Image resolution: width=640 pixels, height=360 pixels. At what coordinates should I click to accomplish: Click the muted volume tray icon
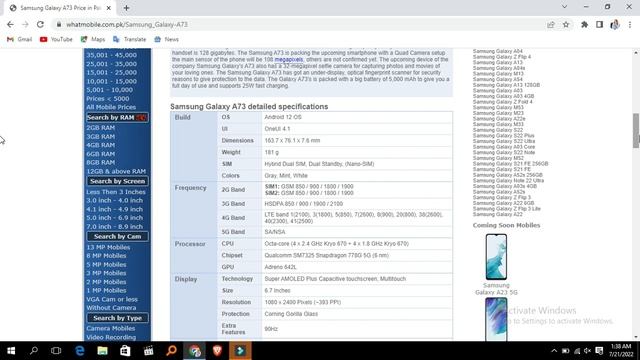click(587, 351)
